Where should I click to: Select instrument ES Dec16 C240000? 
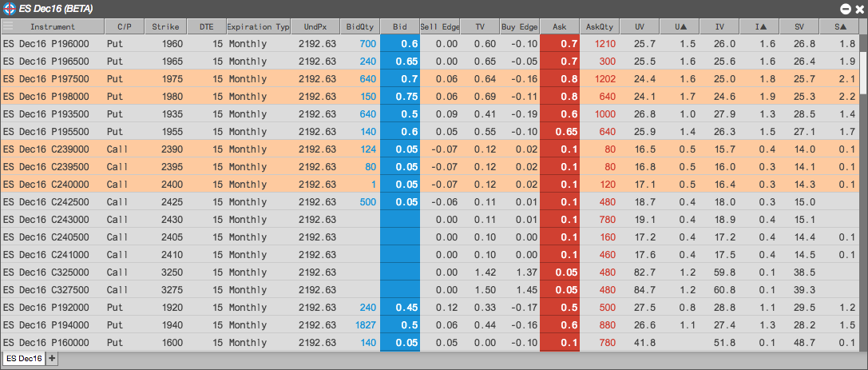(x=46, y=185)
